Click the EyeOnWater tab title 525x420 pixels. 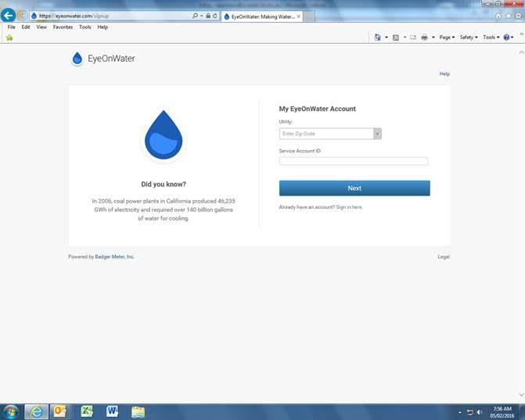(x=263, y=16)
